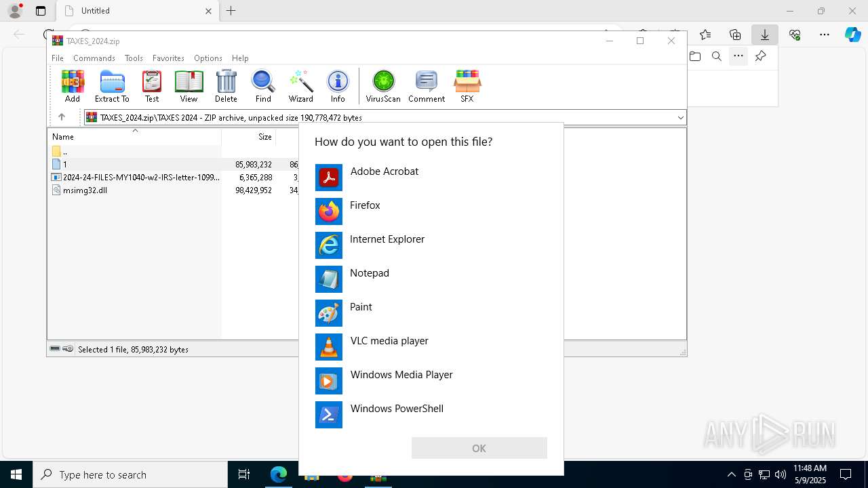
Task: Choose Windows PowerShell to open file
Action: (x=431, y=415)
